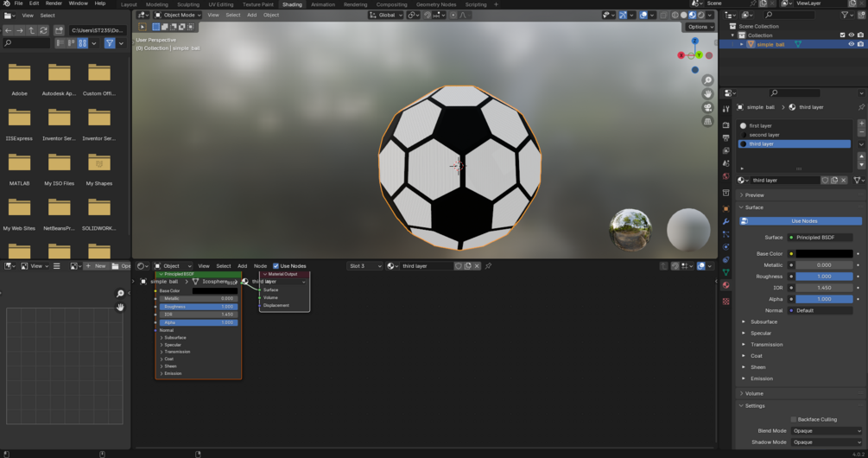Expand simple ball in outliner tree

[x=742, y=44]
